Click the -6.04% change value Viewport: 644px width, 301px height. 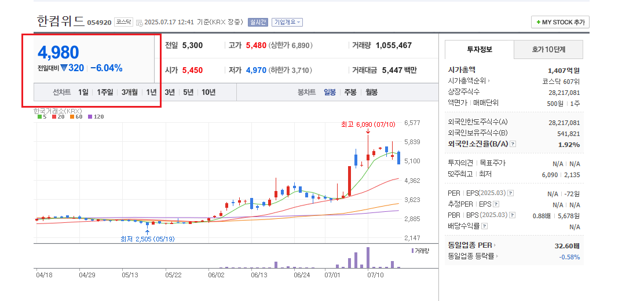tap(107, 68)
